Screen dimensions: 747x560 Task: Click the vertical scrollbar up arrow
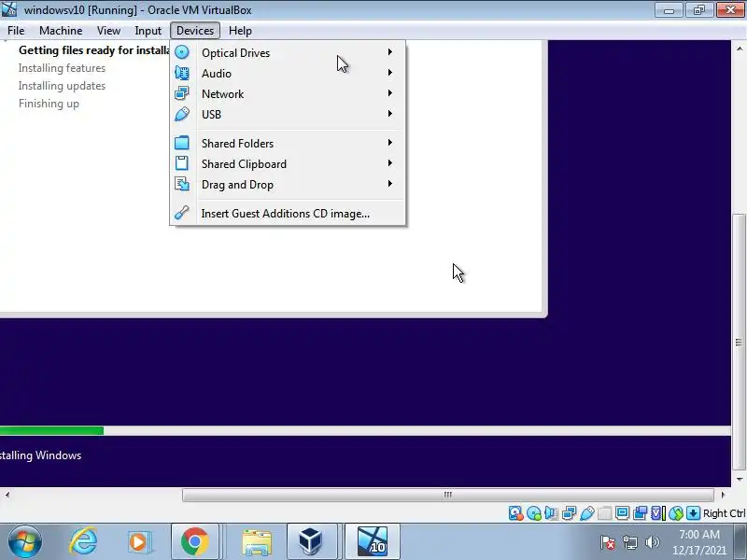tap(739, 49)
